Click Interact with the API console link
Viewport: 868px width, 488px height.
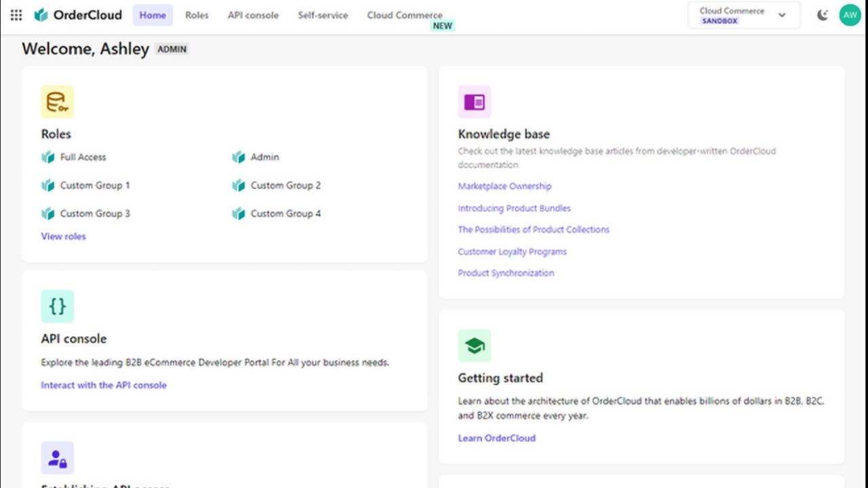coord(104,385)
